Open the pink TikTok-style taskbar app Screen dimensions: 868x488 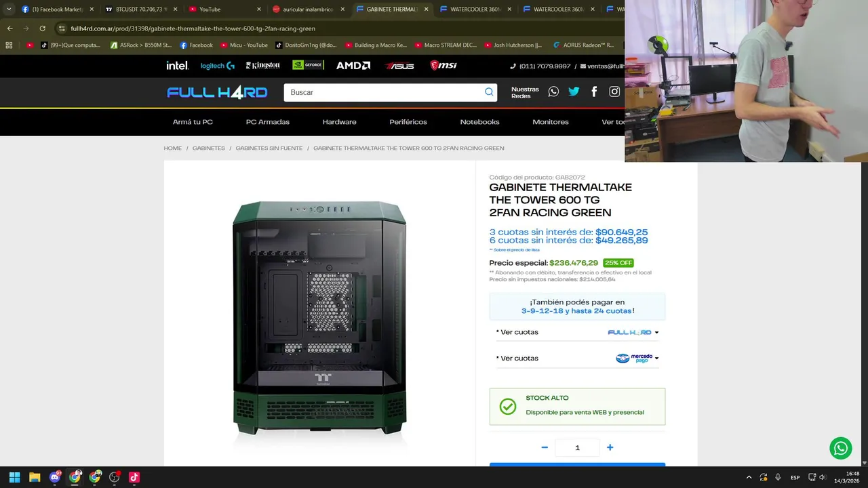(x=134, y=477)
